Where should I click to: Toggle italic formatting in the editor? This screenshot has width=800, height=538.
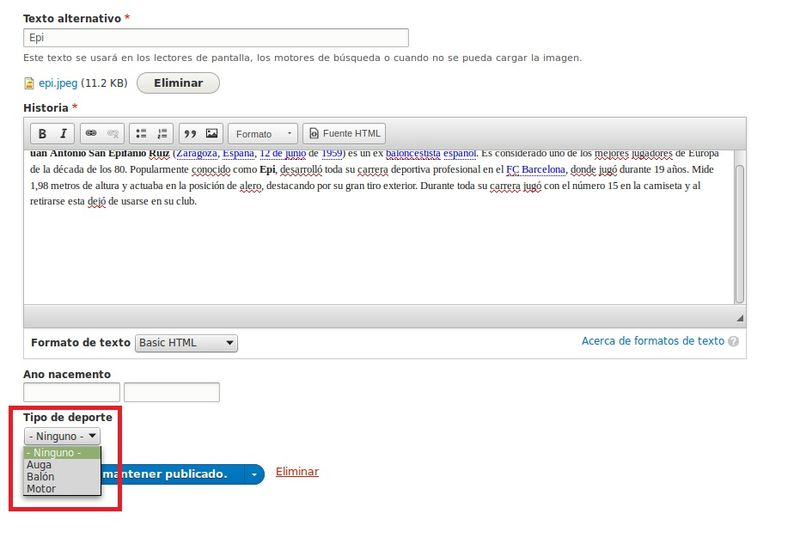pos(63,134)
